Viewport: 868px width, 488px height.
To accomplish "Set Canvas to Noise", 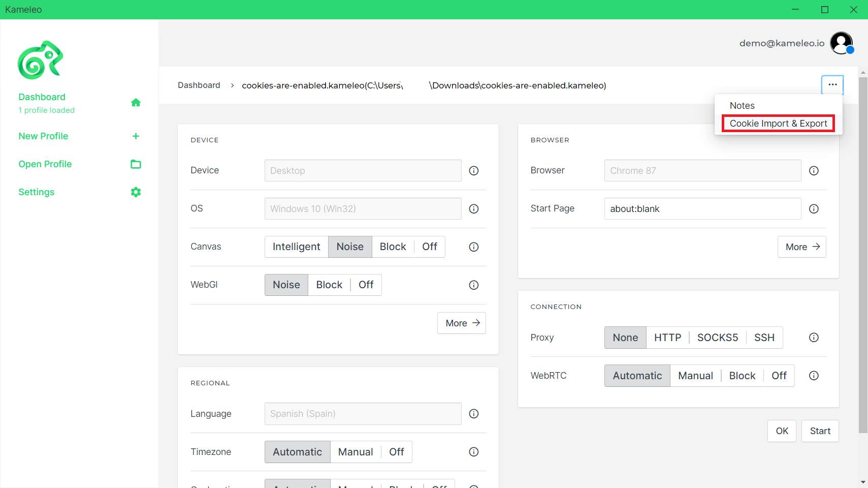I will (x=350, y=247).
